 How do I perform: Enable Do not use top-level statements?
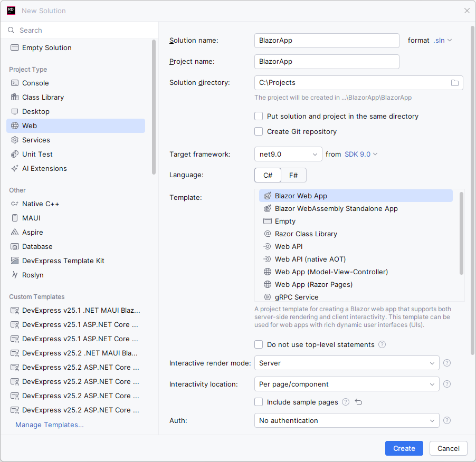tap(259, 344)
